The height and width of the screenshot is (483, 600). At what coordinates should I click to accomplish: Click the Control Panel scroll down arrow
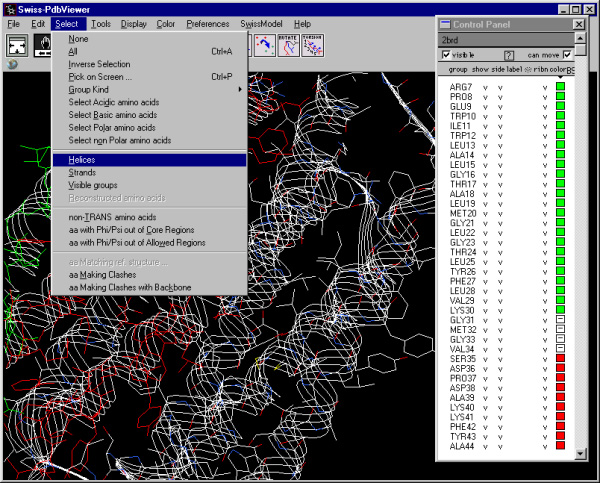(579, 455)
